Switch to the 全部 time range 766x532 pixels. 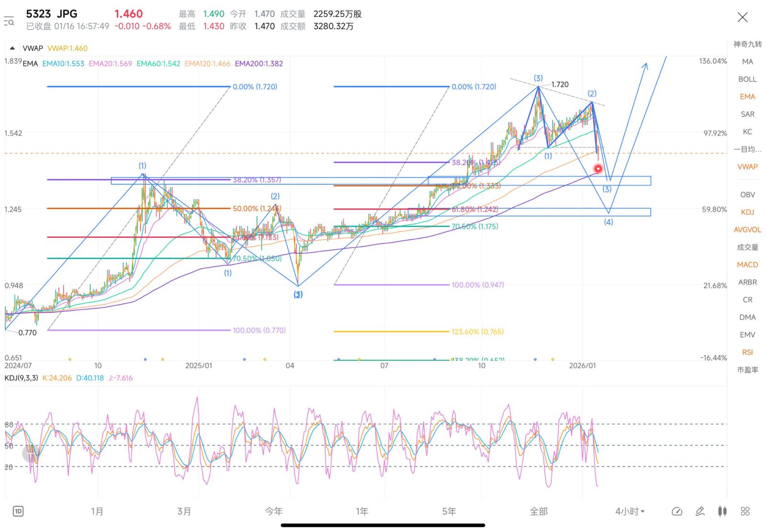pyautogui.click(x=539, y=511)
